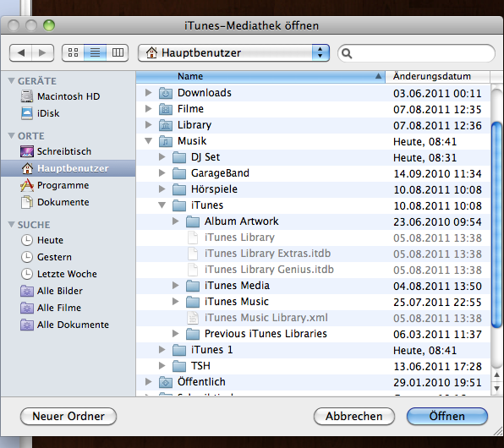Select the Musik folder icon
The image size is (504, 448).
(166, 141)
